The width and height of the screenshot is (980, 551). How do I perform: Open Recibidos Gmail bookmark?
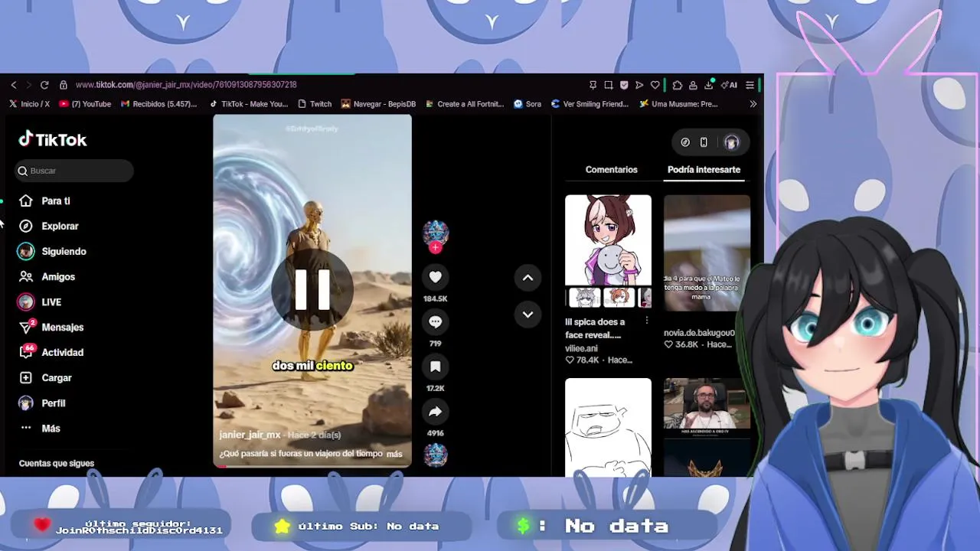point(158,104)
